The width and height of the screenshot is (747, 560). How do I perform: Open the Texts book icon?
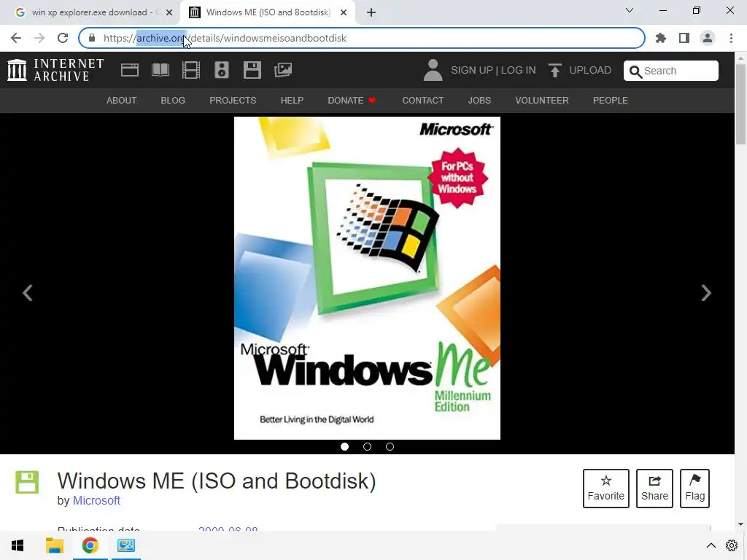[160, 70]
